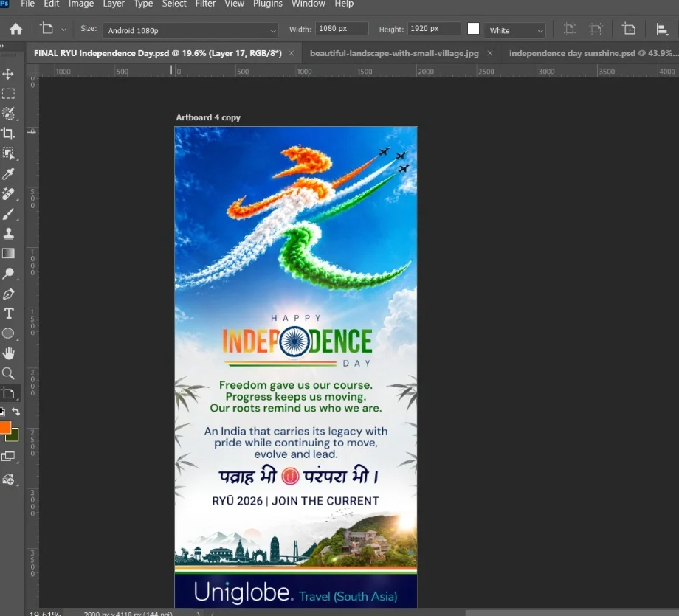Open the Select menu
Viewport: 679px width, 616px height.
(174, 4)
